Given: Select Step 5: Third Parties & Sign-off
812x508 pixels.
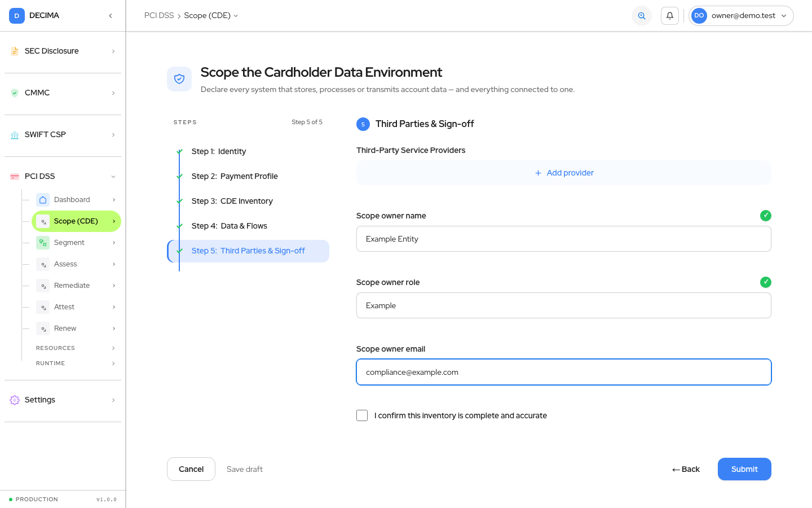Looking at the screenshot, I should coord(248,251).
